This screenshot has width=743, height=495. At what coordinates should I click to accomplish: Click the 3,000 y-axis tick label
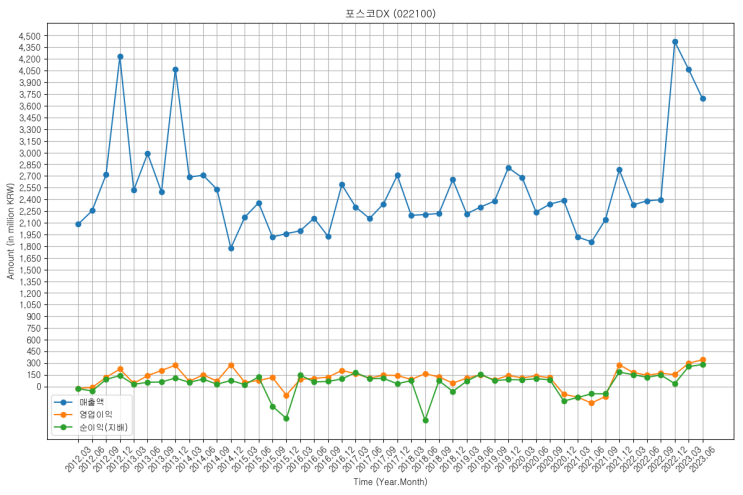pyautogui.click(x=29, y=153)
